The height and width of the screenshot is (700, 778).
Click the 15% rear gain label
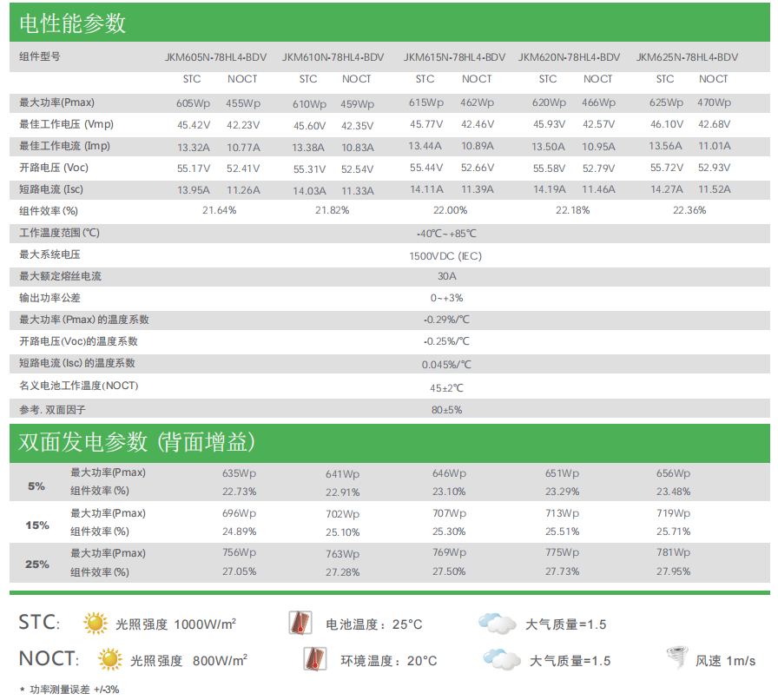(x=37, y=525)
